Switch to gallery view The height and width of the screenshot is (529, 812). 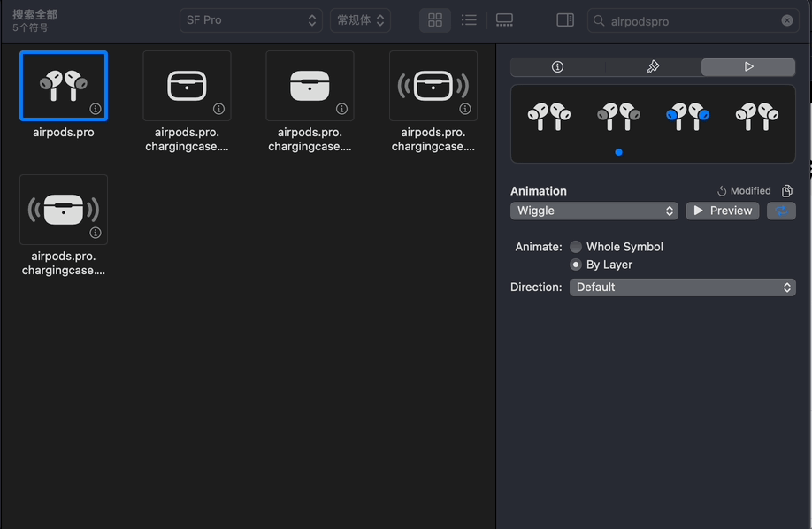tap(504, 20)
